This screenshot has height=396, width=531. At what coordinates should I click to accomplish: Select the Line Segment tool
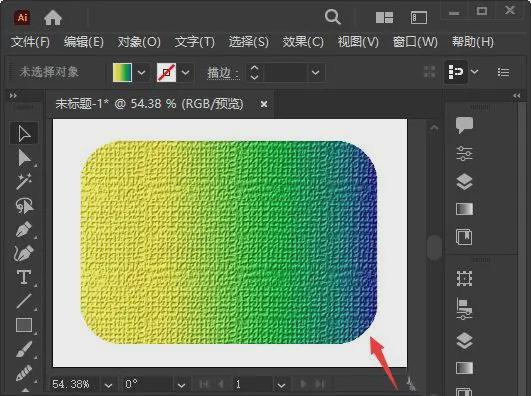24,301
